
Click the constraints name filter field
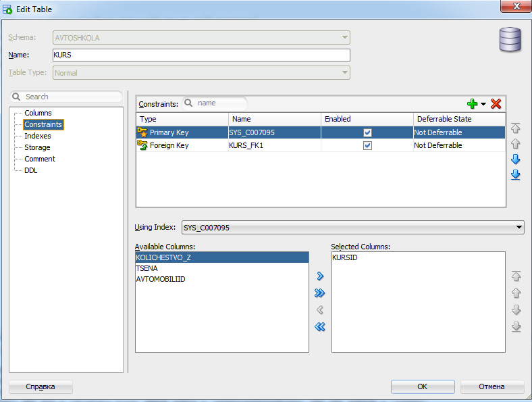215,103
